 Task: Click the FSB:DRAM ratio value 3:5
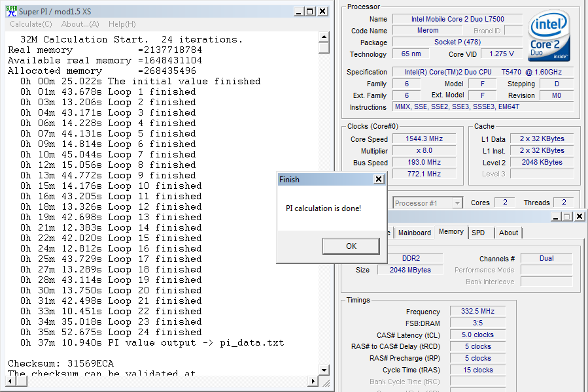477,323
